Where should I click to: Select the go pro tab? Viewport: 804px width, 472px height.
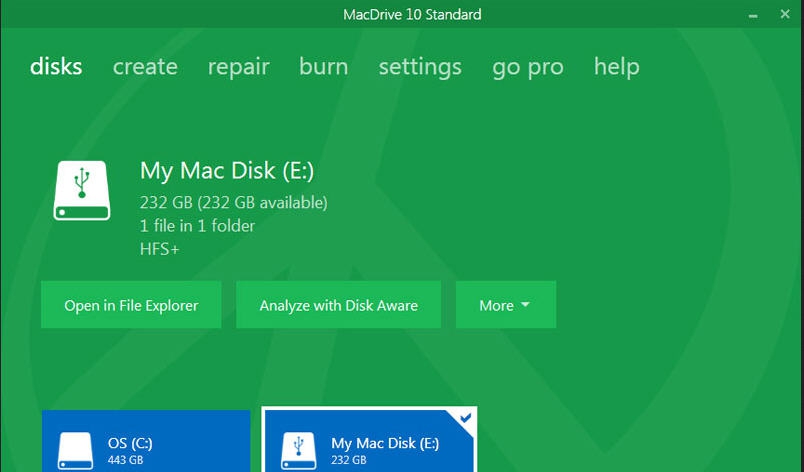528,69
